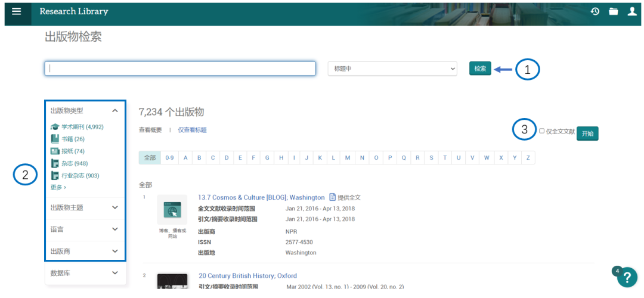The image size is (644, 298).
Task: Filter publications by letter Z
Action: click(x=528, y=157)
